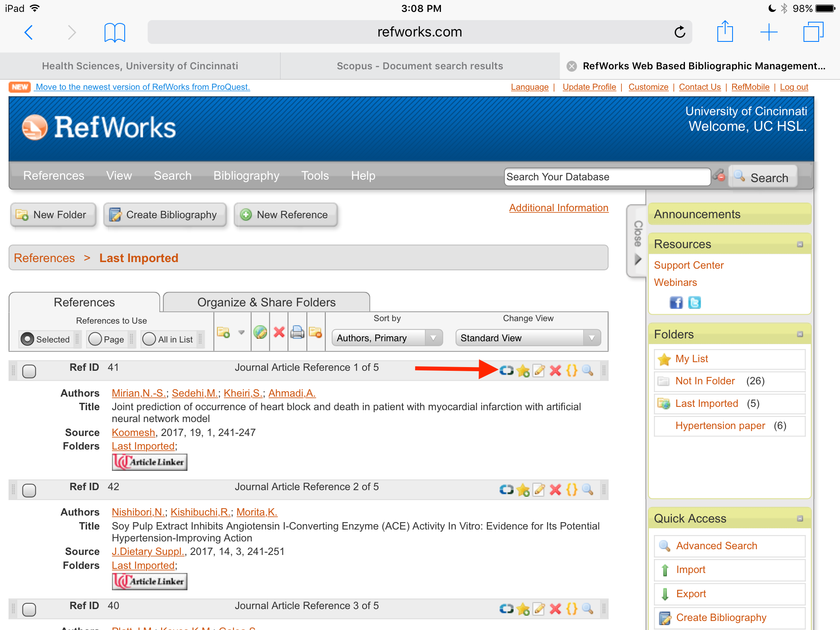Check the checkbox beside Ref ID 41
Viewport: 840px width, 630px height.
(29, 370)
